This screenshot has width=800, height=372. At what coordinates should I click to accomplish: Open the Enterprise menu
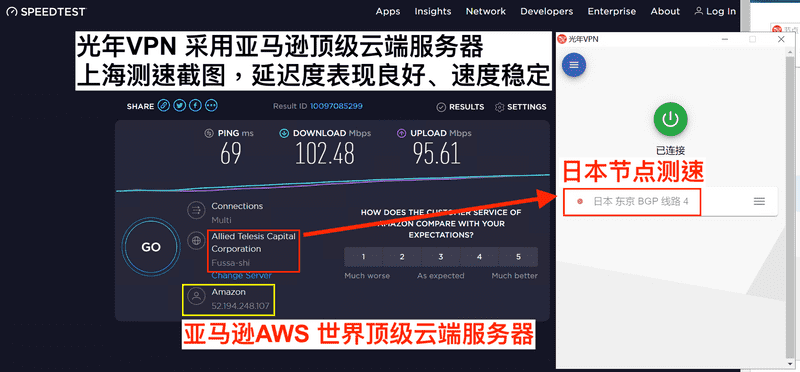point(612,11)
